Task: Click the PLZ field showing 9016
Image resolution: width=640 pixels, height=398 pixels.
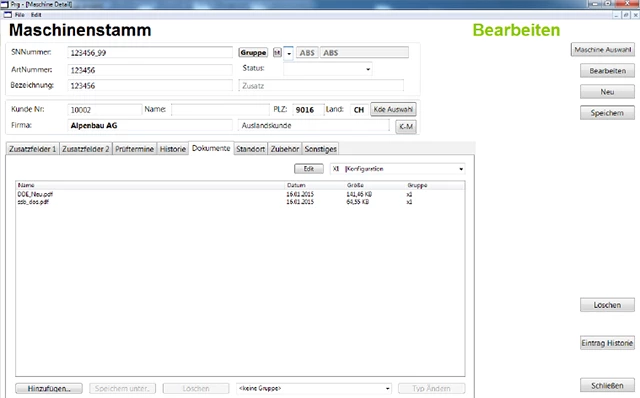Action: click(x=308, y=110)
